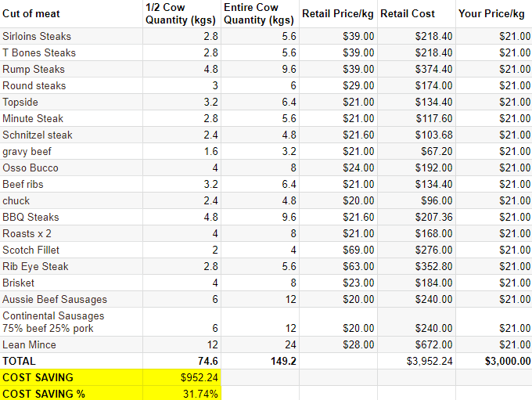Select the 'Retail Cost' header cell
This screenshot has width=532, height=400.
(x=417, y=14)
